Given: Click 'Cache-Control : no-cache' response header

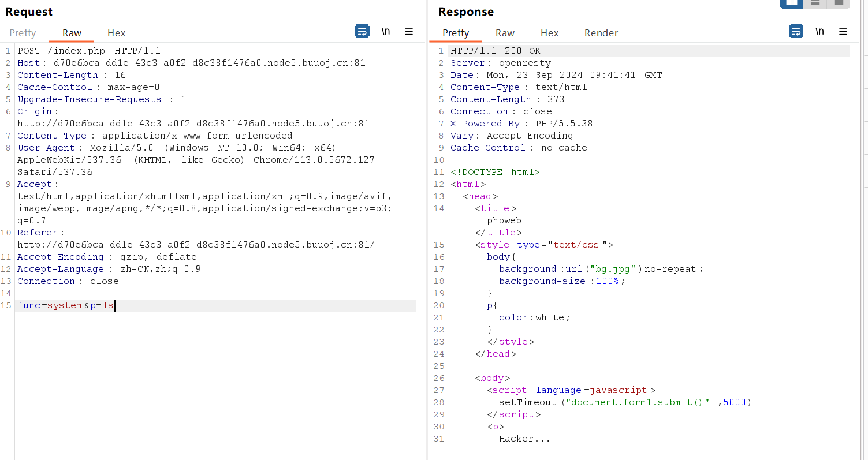Looking at the screenshot, I should tap(519, 148).
